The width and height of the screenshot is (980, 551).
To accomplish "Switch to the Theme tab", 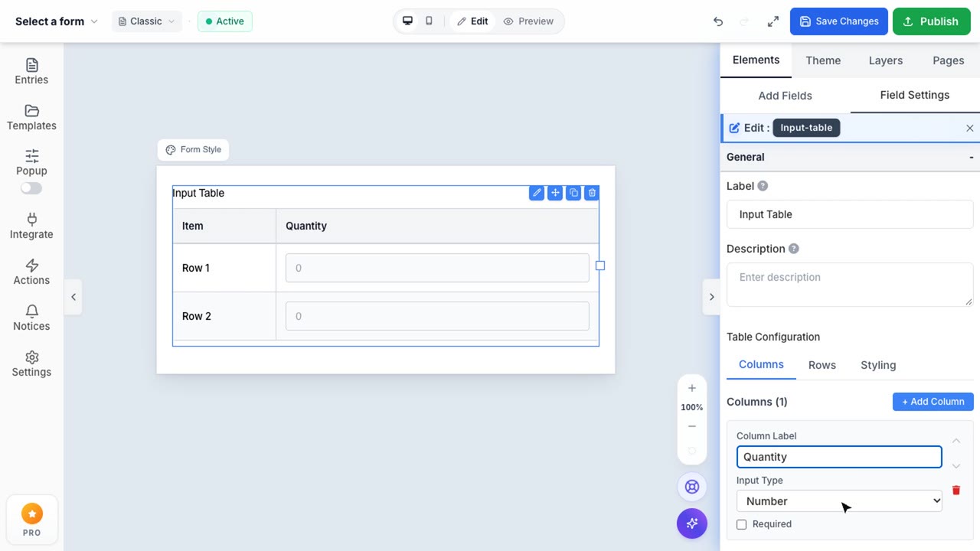I will (x=823, y=60).
